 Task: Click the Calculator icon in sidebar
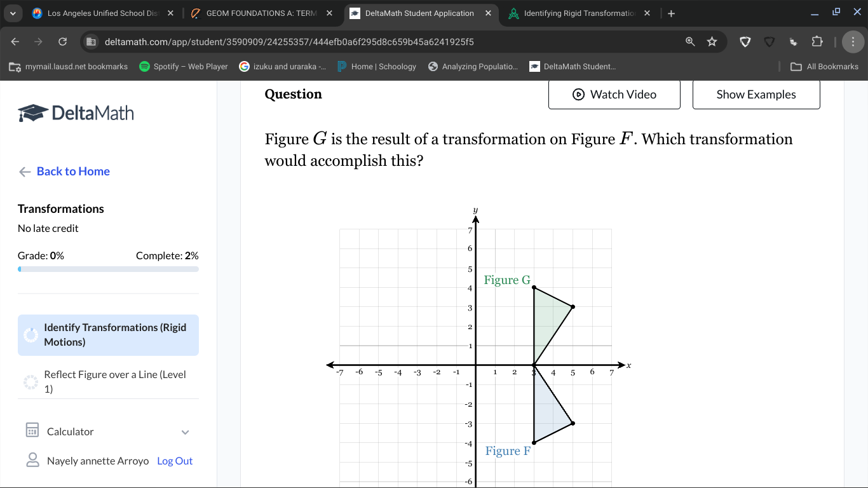(32, 431)
